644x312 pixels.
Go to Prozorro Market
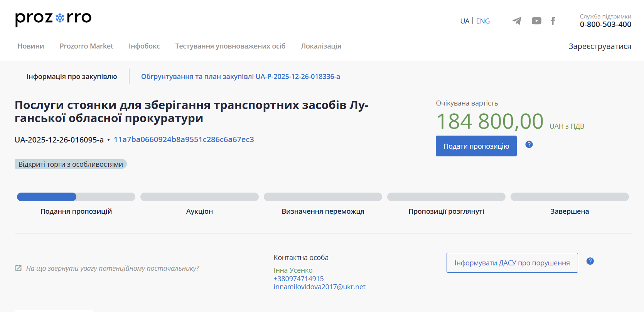click(x=86, y=46)
